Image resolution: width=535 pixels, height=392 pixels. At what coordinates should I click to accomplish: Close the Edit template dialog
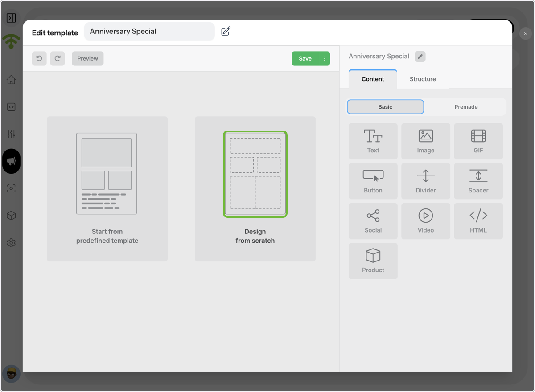(526, 33)
